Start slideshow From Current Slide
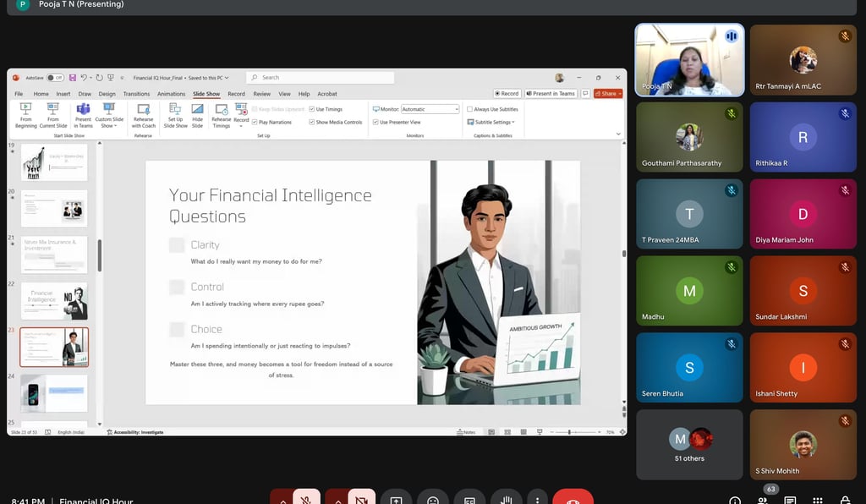 click(x=53, y=115)
